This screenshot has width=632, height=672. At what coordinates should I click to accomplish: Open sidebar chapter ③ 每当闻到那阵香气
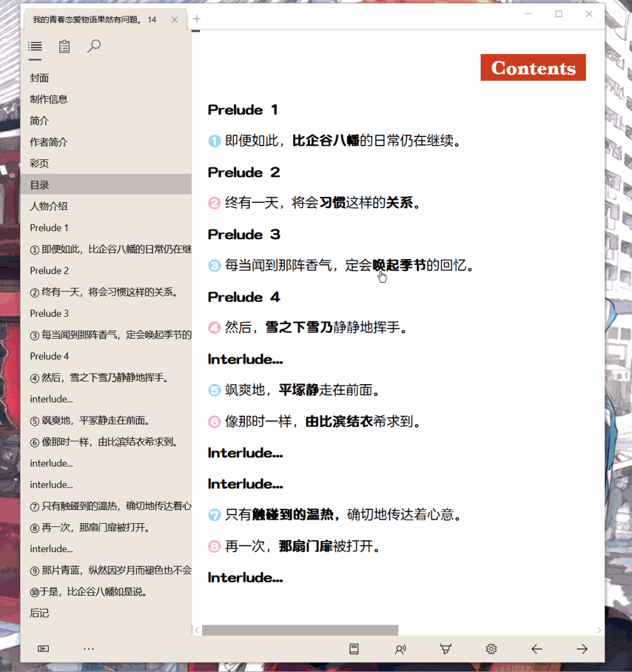tap(106, 335)
